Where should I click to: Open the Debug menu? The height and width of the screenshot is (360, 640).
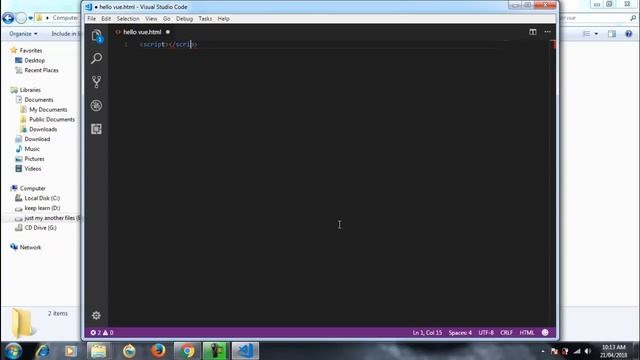click(x=184, y=19)
